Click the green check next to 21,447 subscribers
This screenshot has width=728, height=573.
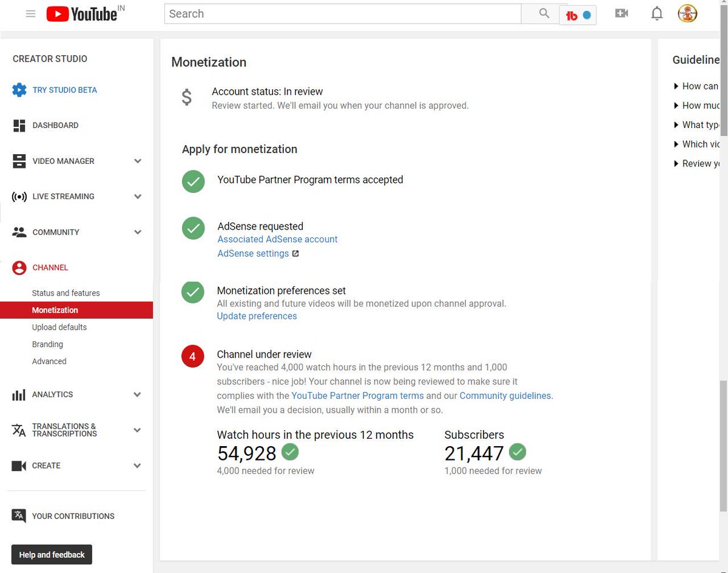[x=517, y=452]
